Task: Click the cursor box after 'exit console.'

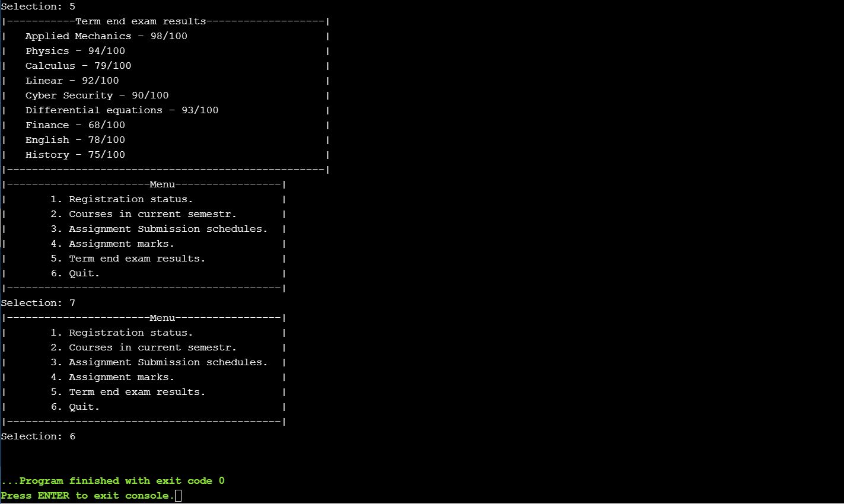Action: (179, 496)
